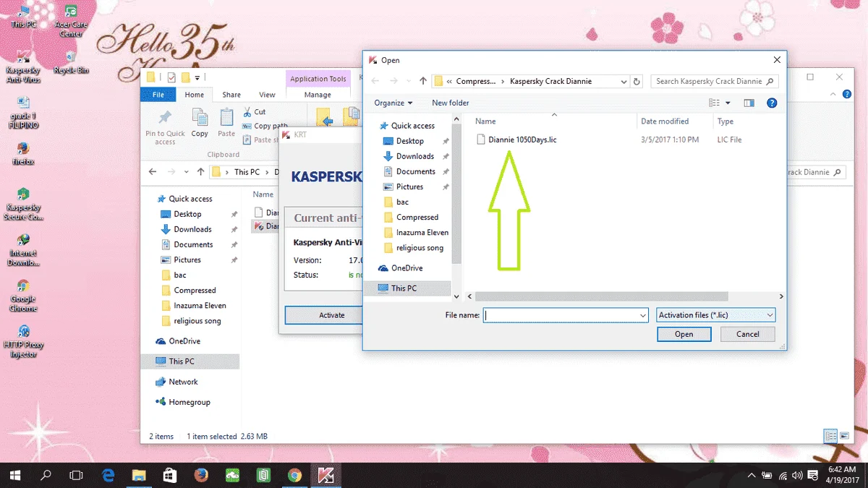This screenshot has height=488, width=868.
Task: Expand File name combo box dropdown arrow
Action: [x=643, y=315]
